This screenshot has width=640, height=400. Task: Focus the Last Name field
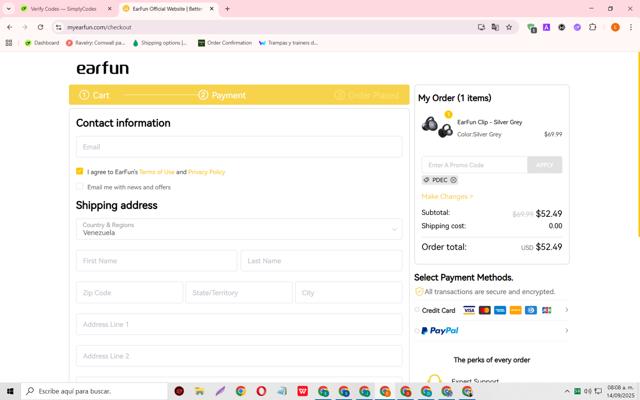pyautogui.click(x=321, y=261)
